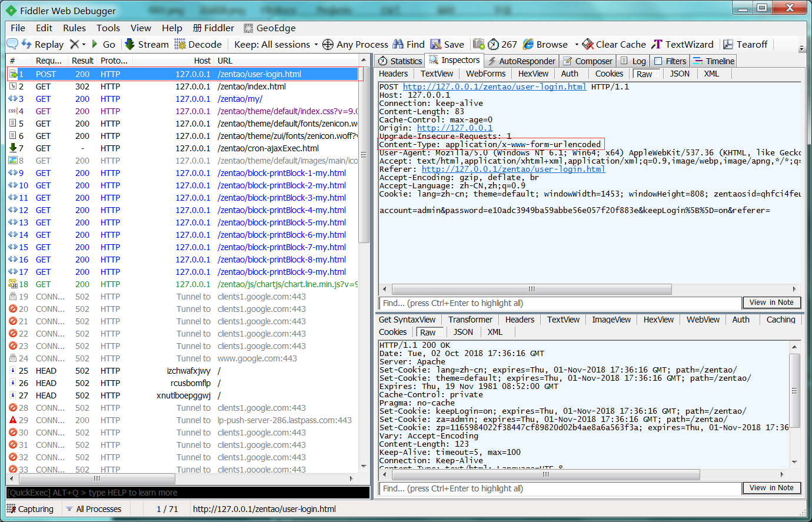The height and width of the screenshot is (522, 812).
Task: Switch to the AutoResponder tab
Action: [521, 61]
